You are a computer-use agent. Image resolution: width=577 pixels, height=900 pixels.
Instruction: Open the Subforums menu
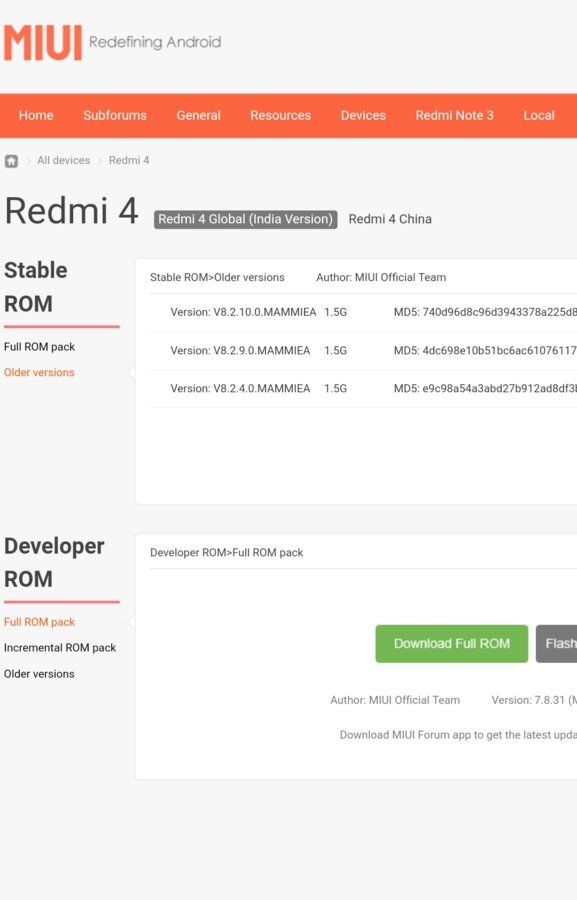tap(115, 115)
